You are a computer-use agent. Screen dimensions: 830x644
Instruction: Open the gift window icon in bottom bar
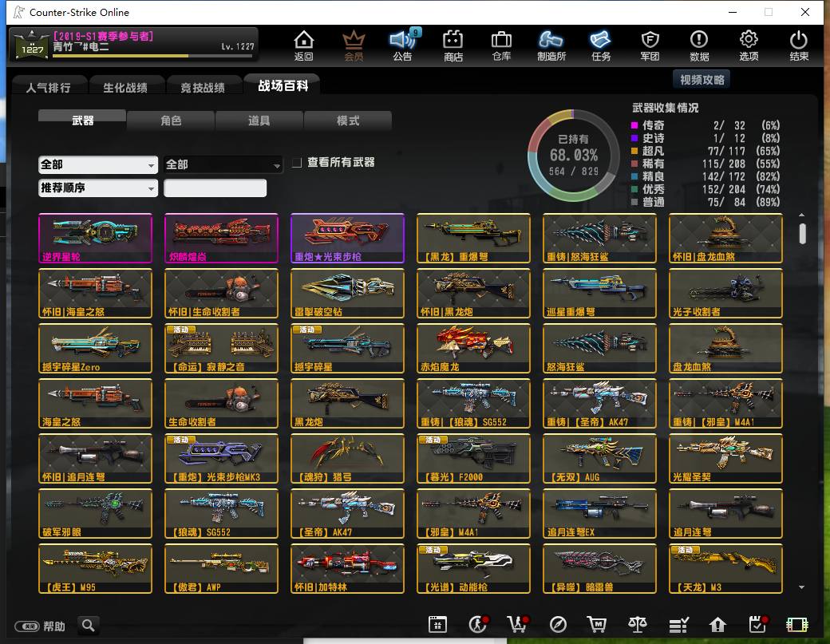click(x=438, y=625)
